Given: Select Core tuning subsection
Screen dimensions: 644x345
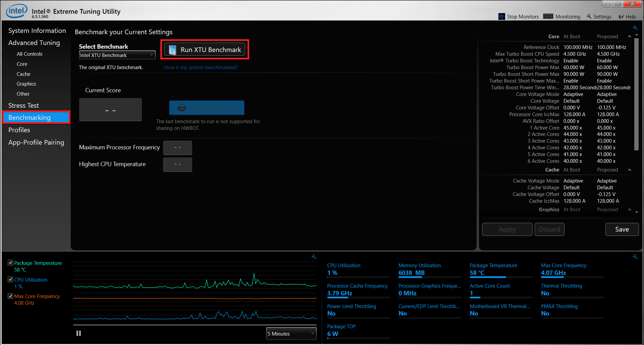Looking at the screenshot, I should 22,64.
